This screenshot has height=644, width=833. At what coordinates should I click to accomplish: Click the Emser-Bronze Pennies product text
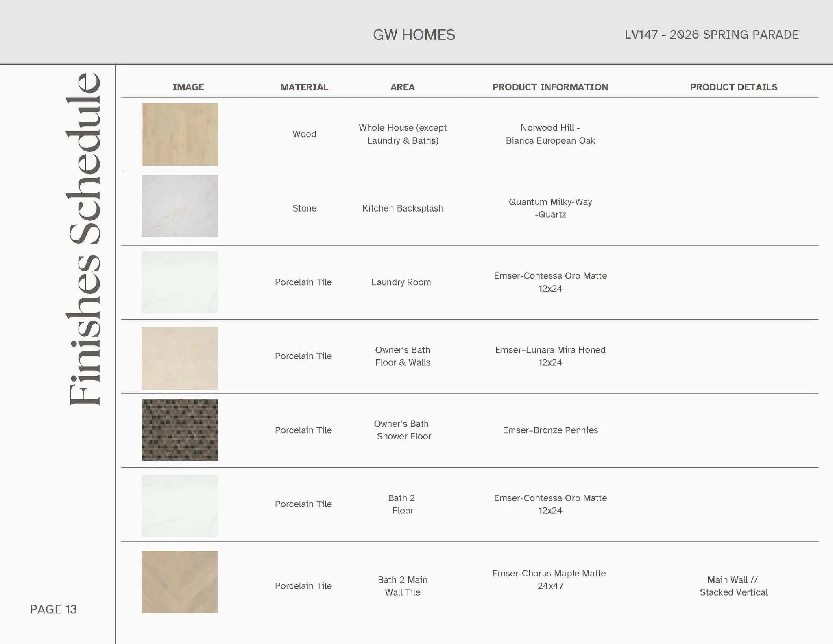pos(550,430)
